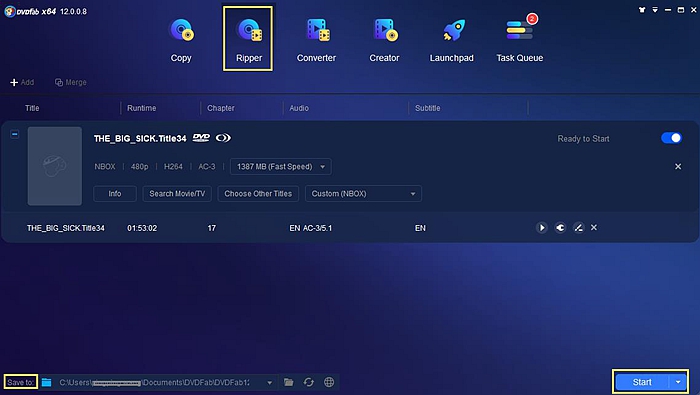Click the 480p resolution label

pos(139,166)
